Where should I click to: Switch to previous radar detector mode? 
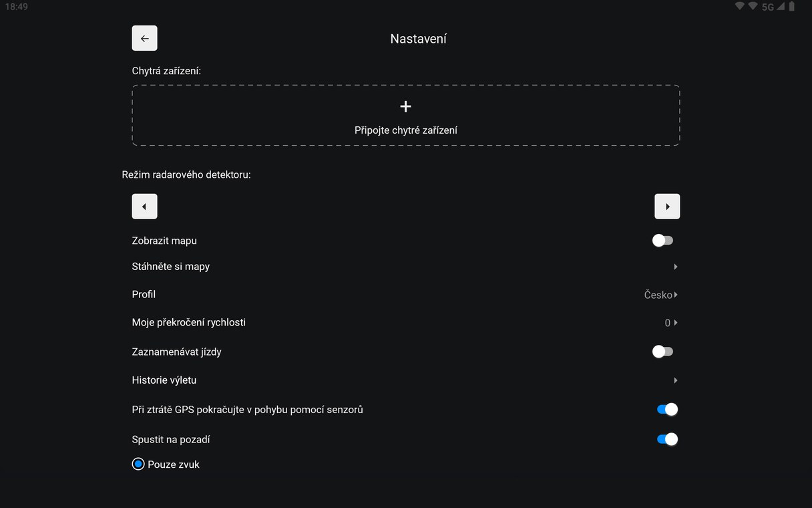pyautogui.click(x=144, y=207)
